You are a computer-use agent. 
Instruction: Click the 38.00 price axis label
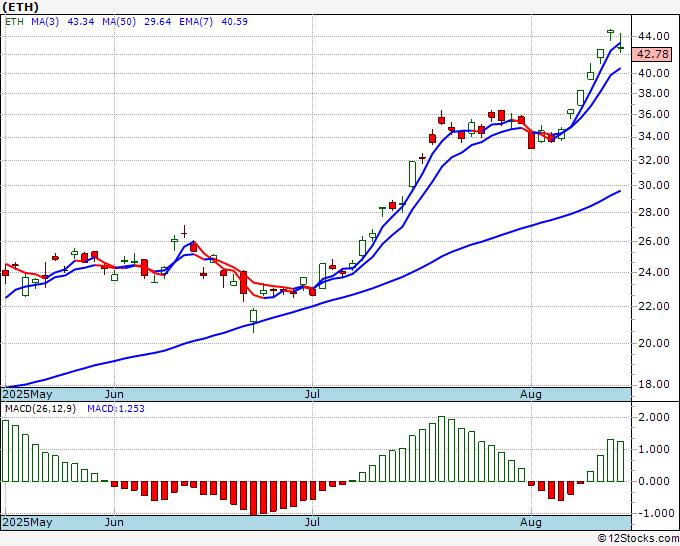click(x=654, y=93)
